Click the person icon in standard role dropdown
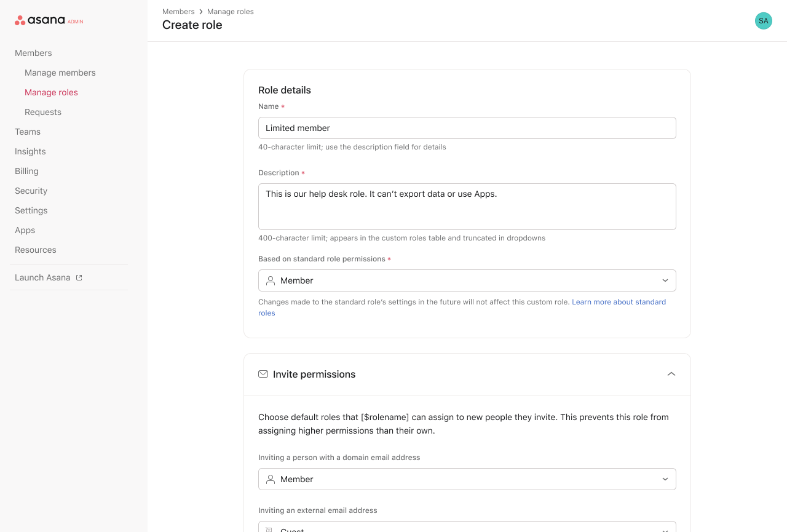This screenshot has height=532, width=787. coord(271,280)
